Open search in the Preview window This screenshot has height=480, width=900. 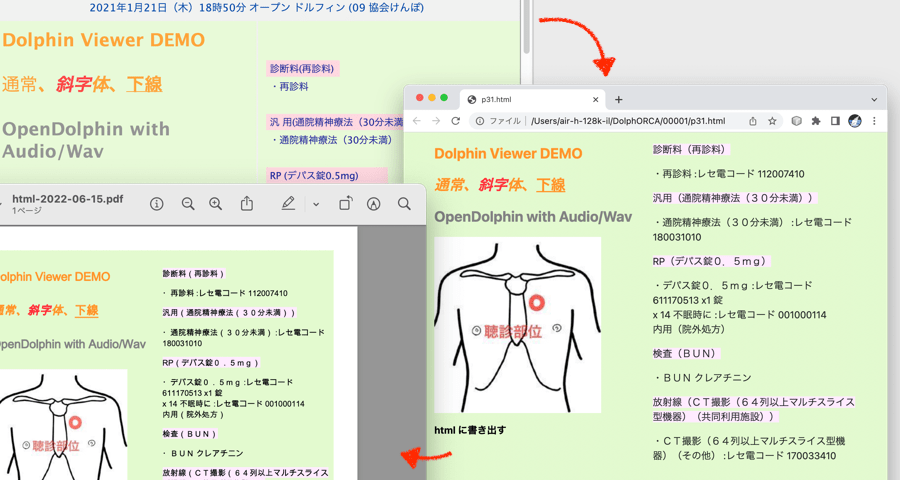point(404,204)
